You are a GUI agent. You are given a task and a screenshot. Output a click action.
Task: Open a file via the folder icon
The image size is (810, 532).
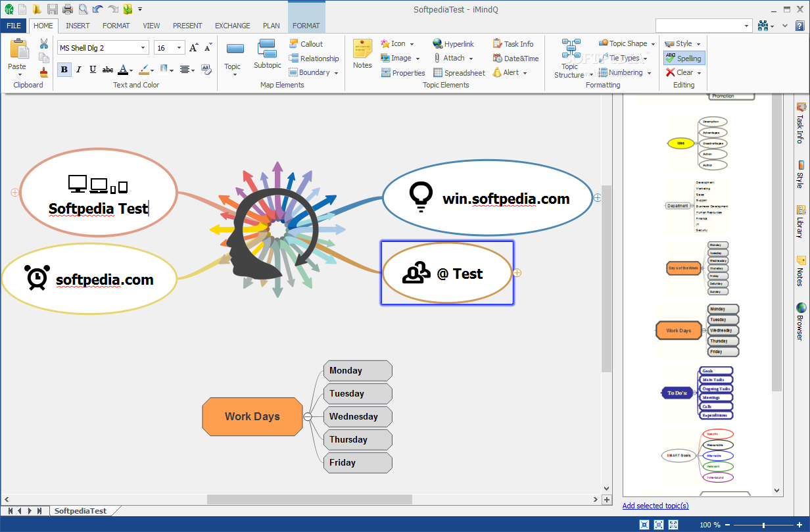coord(37,9)
